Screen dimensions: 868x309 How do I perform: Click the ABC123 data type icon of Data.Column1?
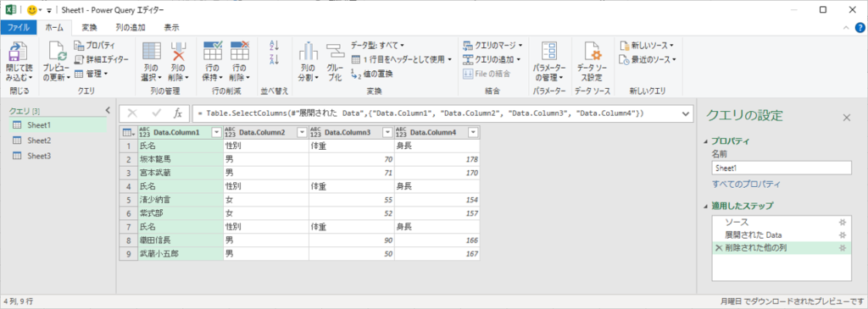click(x=144, y=132)
